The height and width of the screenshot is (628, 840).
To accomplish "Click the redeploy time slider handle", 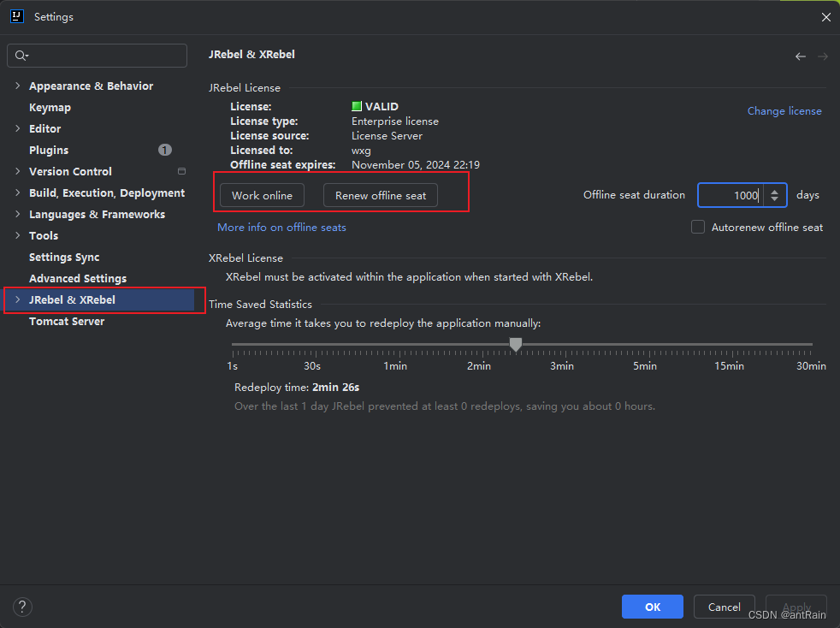I will point(515,345).
